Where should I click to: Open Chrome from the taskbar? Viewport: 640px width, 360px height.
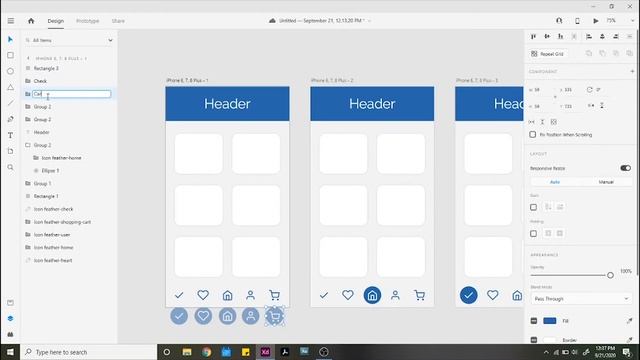[x=206, y=352]
